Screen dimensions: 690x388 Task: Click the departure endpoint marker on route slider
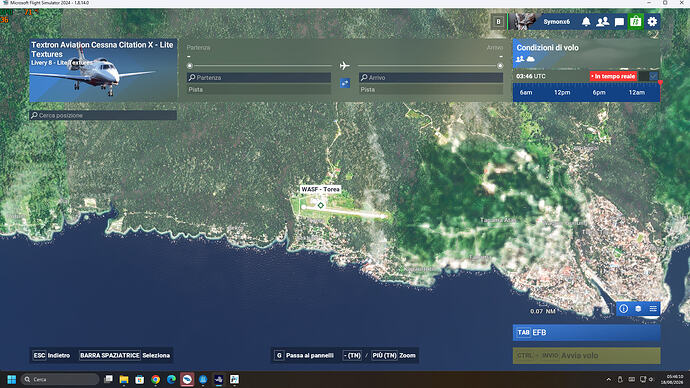click(190, 66)
